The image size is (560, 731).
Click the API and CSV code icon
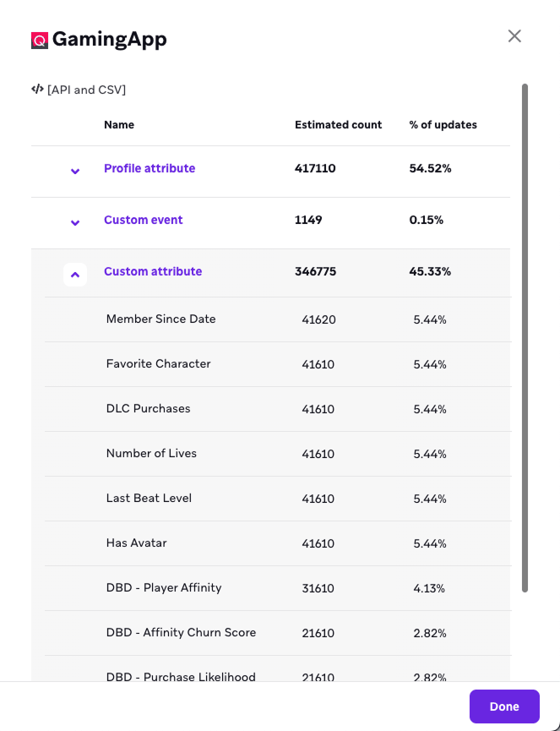pos(37,89)
